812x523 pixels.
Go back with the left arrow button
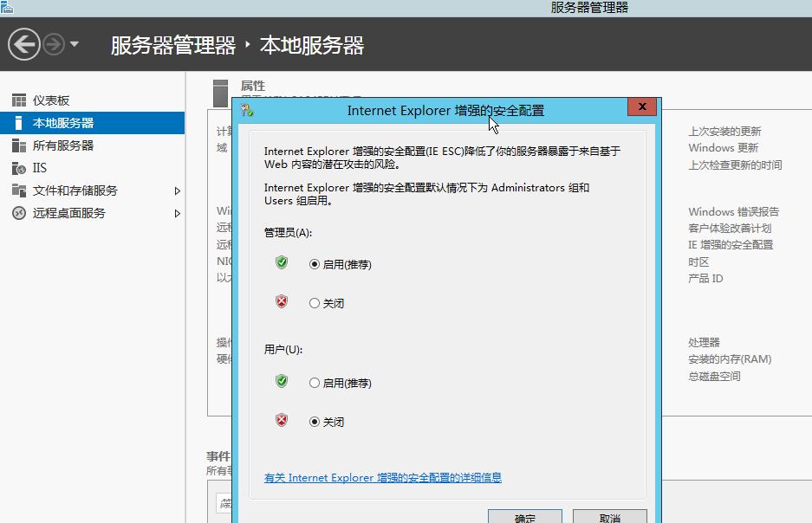coord(23,44)
